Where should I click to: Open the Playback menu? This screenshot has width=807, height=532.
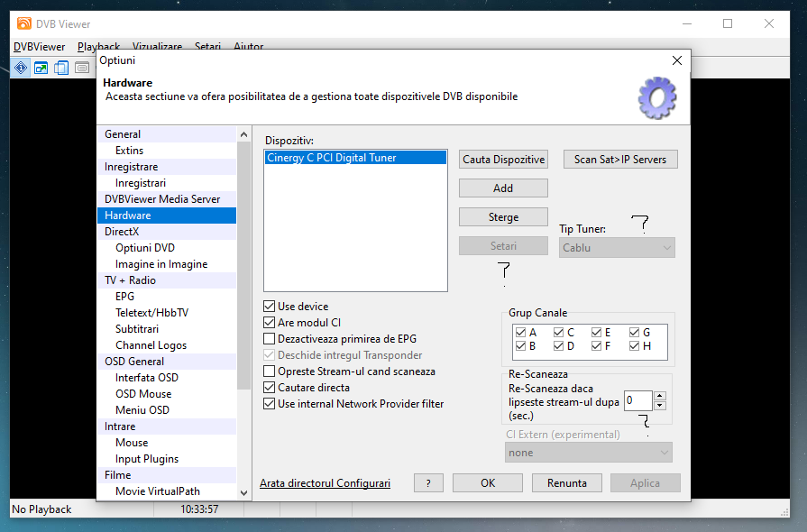coord(98,47)
